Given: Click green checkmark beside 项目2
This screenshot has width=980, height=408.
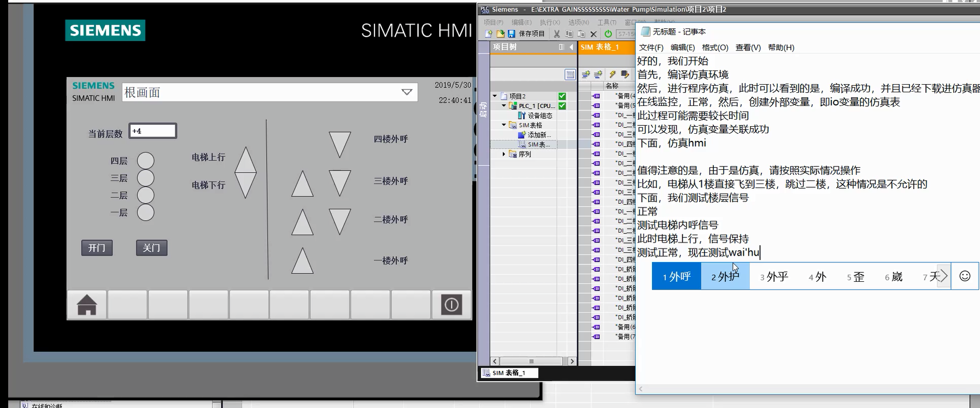Looking at the screenshot, I should [562, 96].
